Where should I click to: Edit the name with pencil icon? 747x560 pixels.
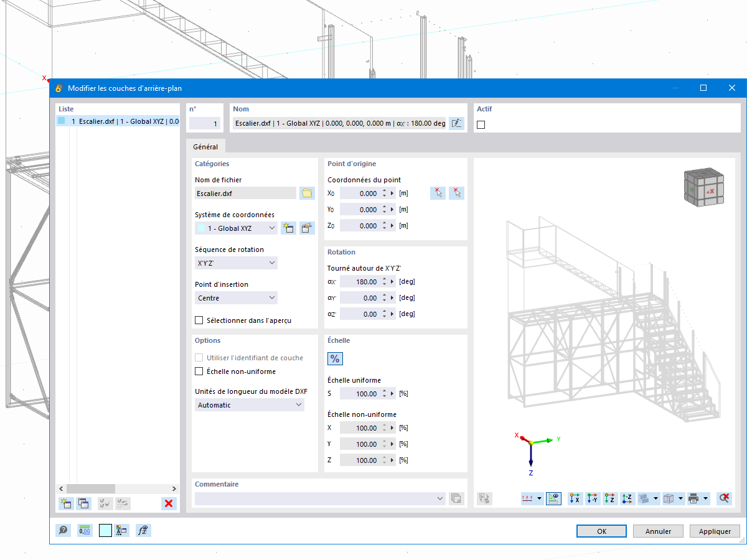tap(456, 123)
